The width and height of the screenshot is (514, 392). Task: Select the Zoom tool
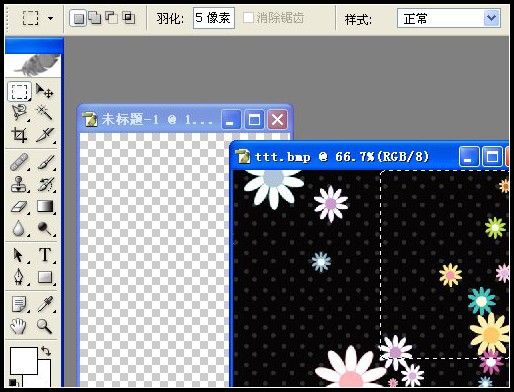click(45, 326)
